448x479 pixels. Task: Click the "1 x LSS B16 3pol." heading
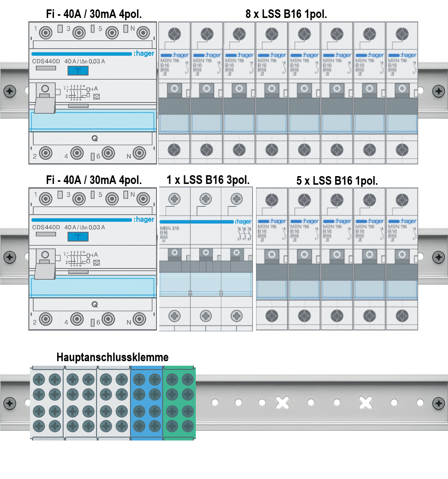(x=208, y=180)
